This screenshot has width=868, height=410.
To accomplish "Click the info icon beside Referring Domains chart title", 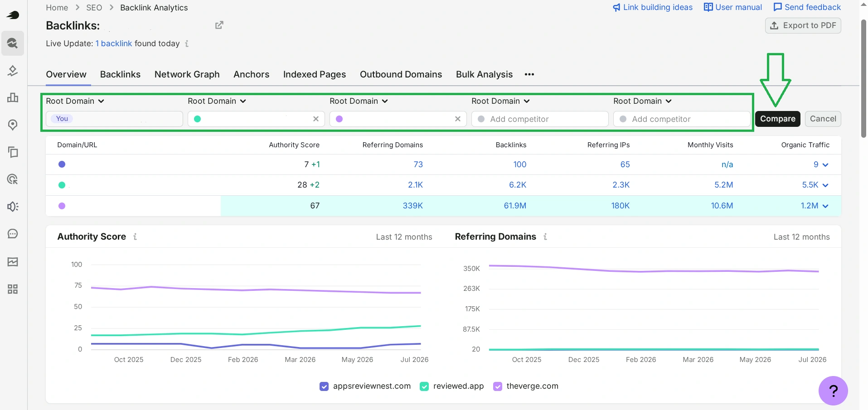I will [x=545, y=236].
